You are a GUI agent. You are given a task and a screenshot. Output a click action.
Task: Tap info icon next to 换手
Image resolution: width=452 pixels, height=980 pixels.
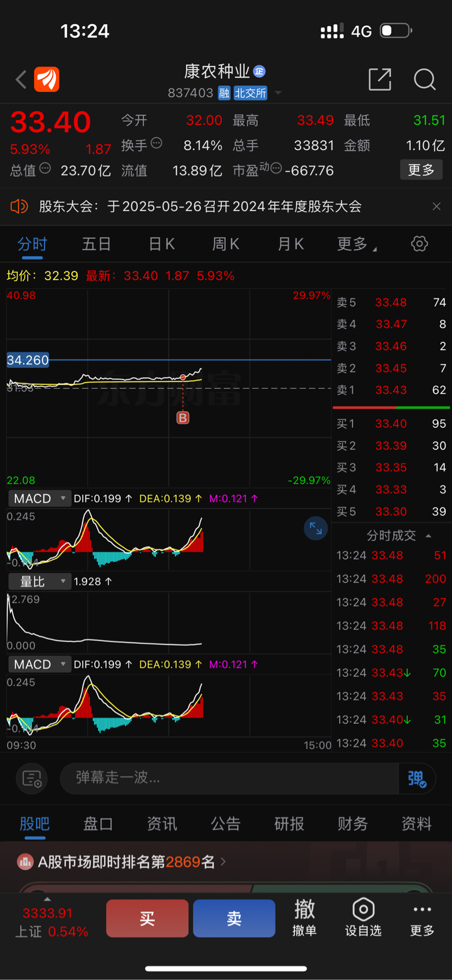click(156, 142)
